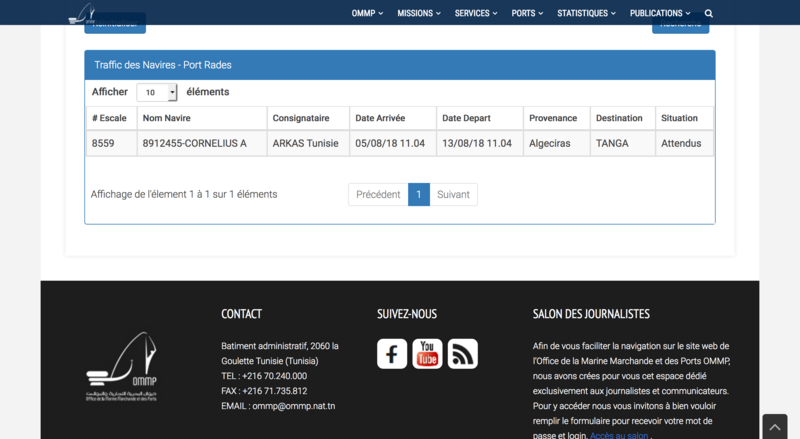Open the Ports menu
Screen dimensions: 800x439
click(x=527, y=14)
